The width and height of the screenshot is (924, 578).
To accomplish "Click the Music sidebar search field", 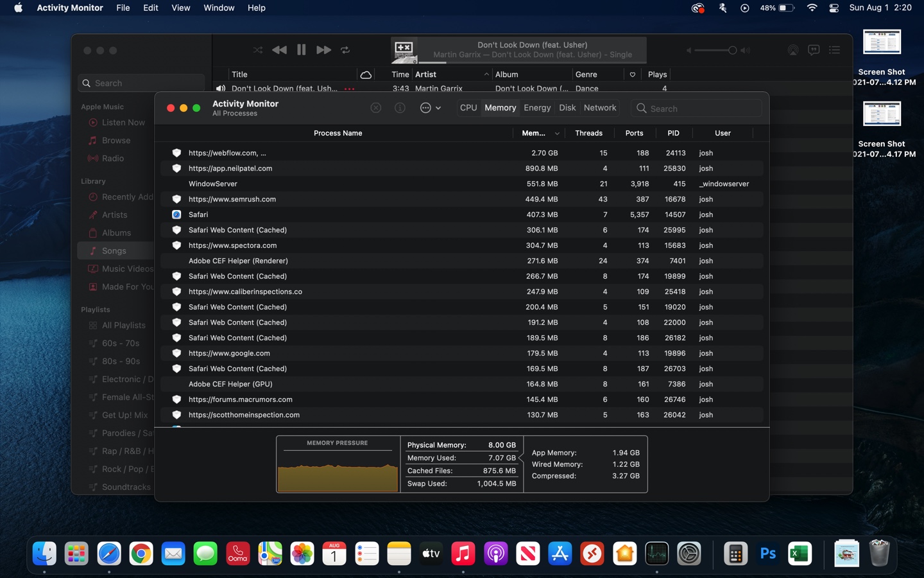I will [x=141, y=83].
